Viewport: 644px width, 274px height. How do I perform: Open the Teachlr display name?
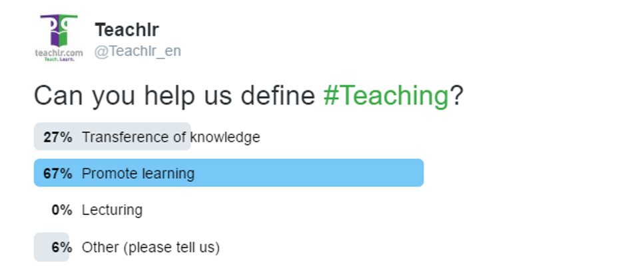127,30
